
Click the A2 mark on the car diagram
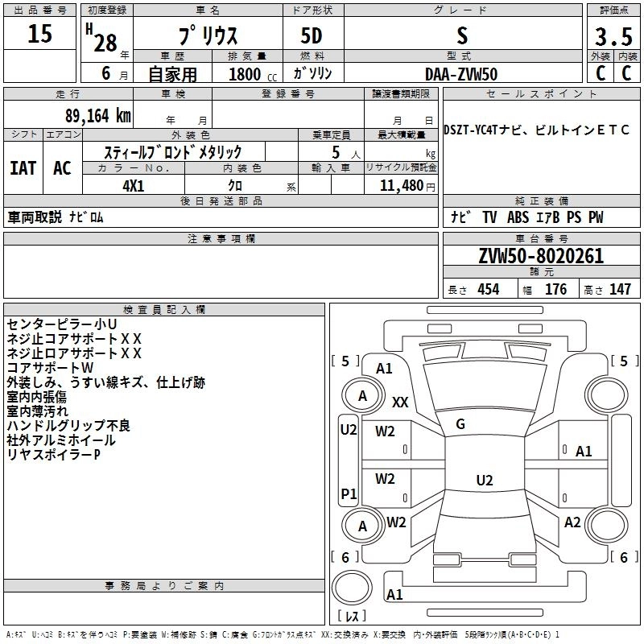pos(572,522)
